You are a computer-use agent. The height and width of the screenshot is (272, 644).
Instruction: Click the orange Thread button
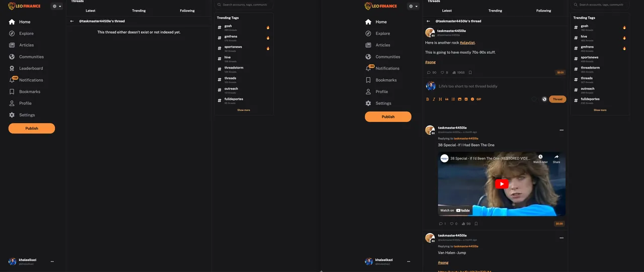pyautogui.click(x=557, y=99)
